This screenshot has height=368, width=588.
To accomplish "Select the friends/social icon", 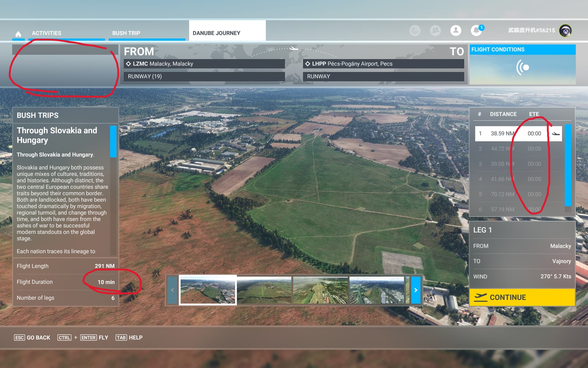I will 435,30.
